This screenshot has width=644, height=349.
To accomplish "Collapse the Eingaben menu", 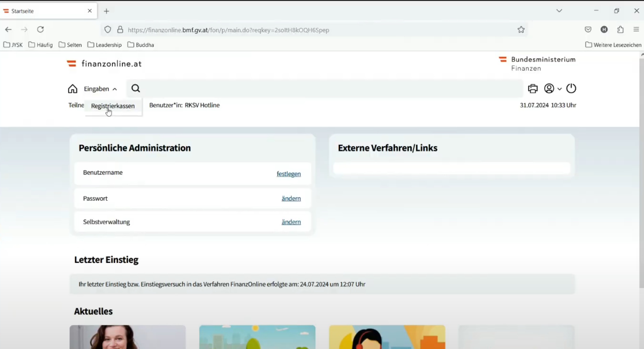I will tap(100, 89).
